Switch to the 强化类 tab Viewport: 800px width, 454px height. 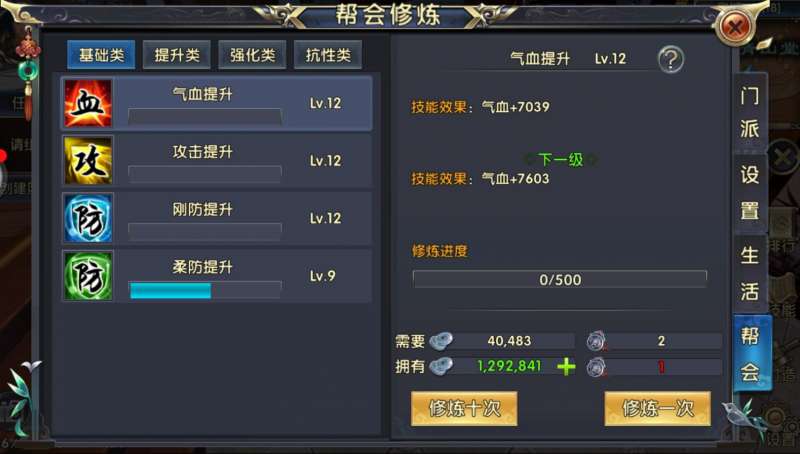pyautogui.click(x=252, y=55)
